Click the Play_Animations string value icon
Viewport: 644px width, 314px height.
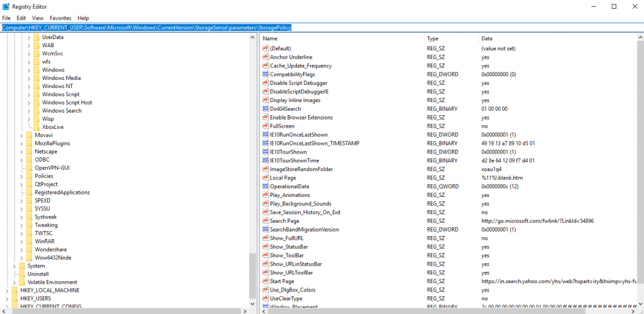click(x=265, y=195)
